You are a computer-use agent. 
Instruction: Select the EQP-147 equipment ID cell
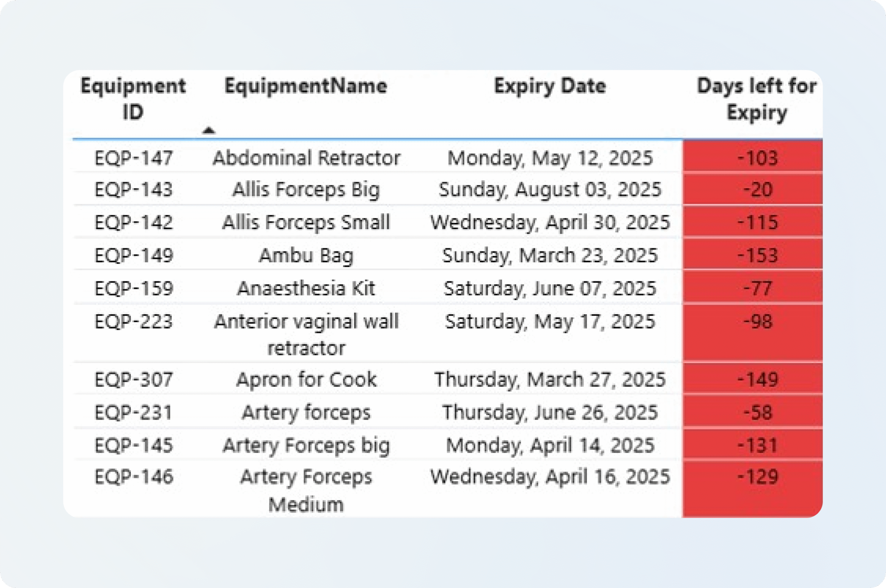point(134,158)
